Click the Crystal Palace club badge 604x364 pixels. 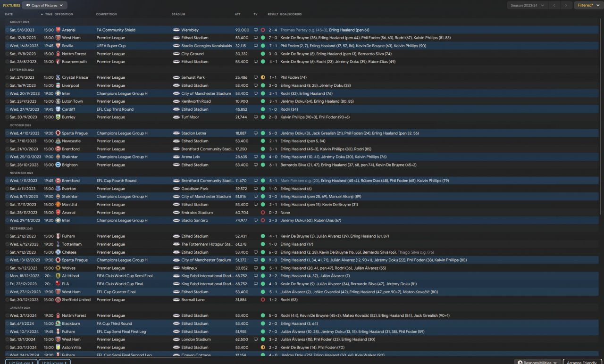coord(58,77)
